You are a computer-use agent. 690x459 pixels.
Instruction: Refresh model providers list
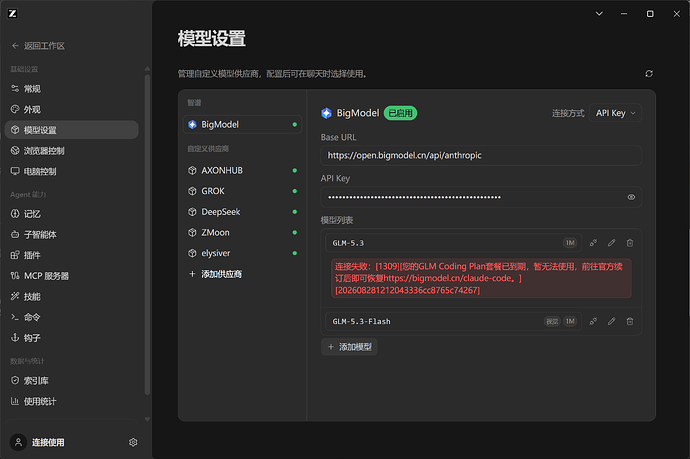[649, 73]
